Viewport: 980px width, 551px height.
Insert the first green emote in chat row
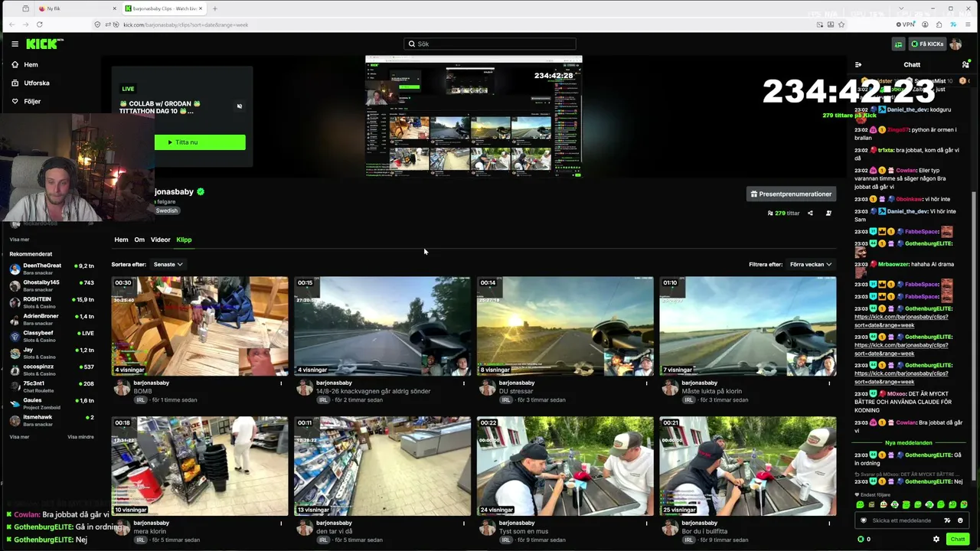[860, 505]
